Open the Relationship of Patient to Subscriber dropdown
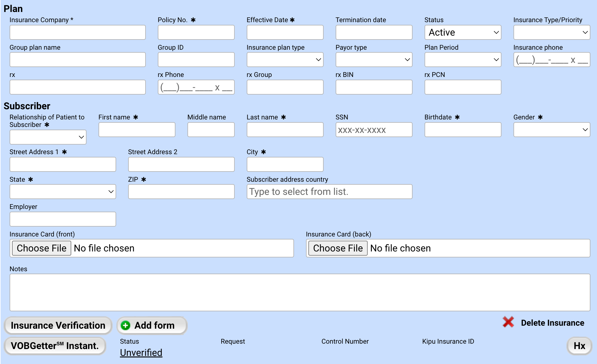 [x=48, y=137]
